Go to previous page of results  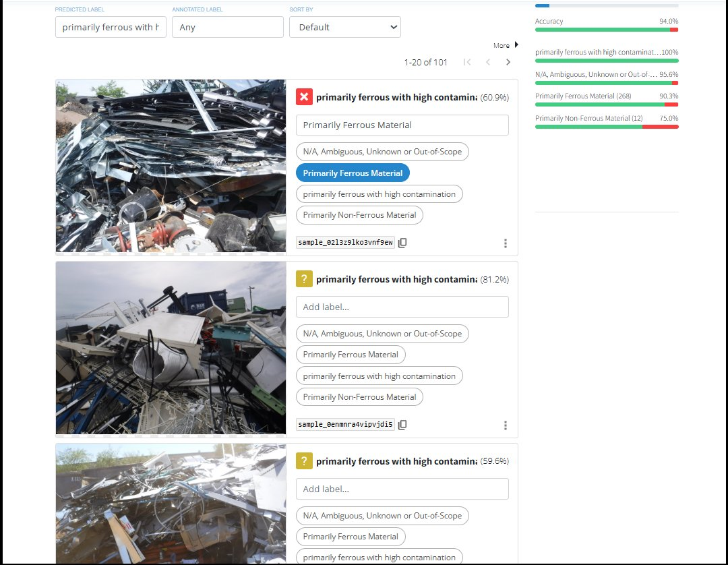click(x=487, y=62)
